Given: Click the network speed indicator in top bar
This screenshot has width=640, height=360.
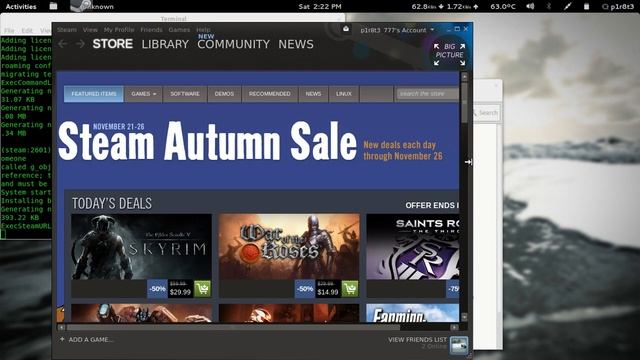Looking at the screenshot, I should 445,7.
